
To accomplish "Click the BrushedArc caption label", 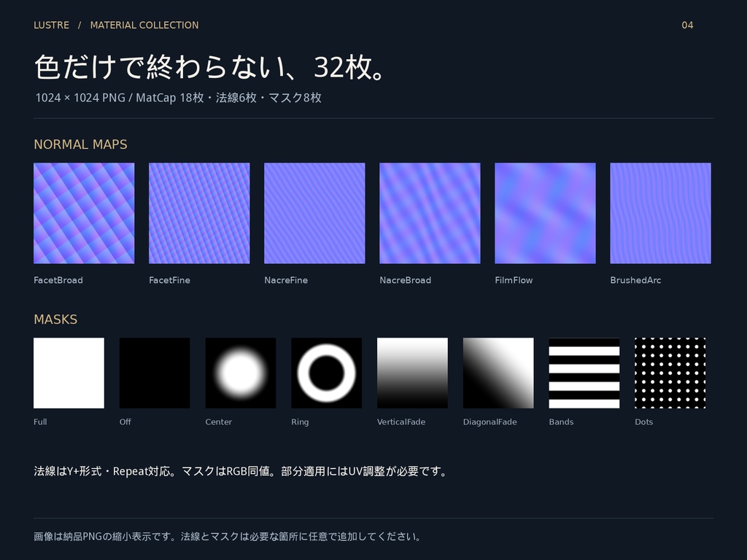I will (x=635, y=280).
